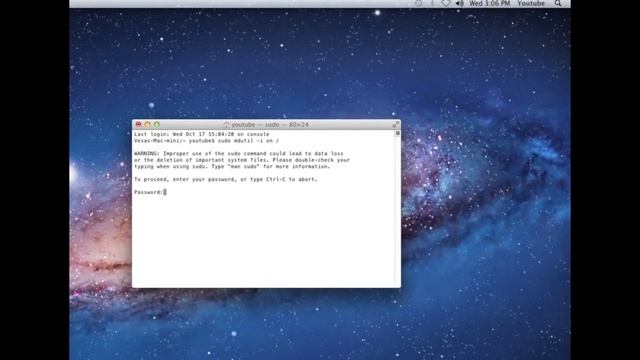This screenshot has height=360, width=640.
Task: Click the line 'typing when using sudo'
Action: (232, 167)
